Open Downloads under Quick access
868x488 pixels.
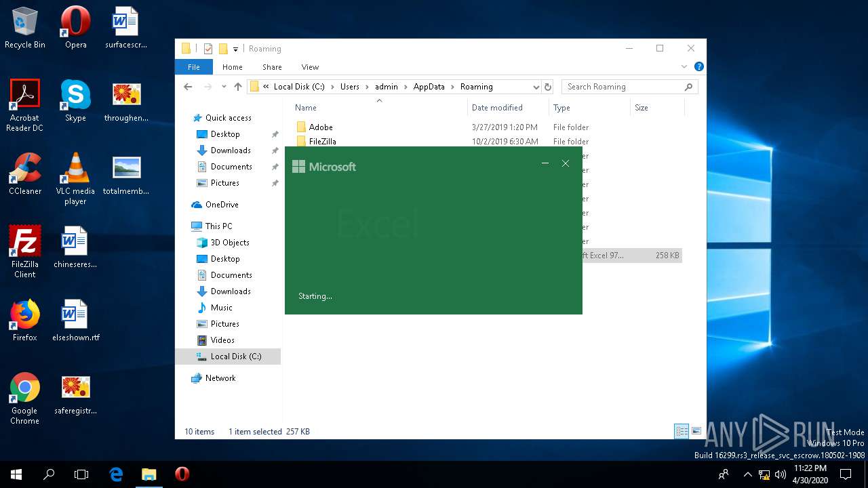(x=231, y=150)
